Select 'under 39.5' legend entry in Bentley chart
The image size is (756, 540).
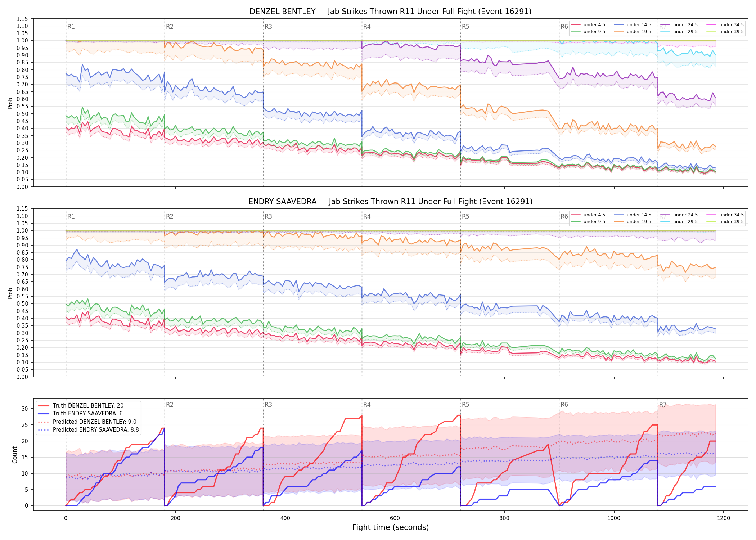(x=725, y=32)
